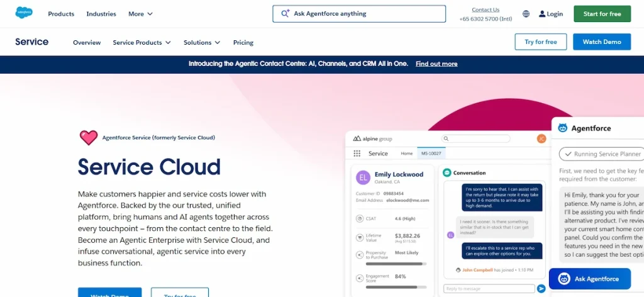Open the Contact Us link
The height and width of the screenshot is (297, 644).
click(486, 9)
